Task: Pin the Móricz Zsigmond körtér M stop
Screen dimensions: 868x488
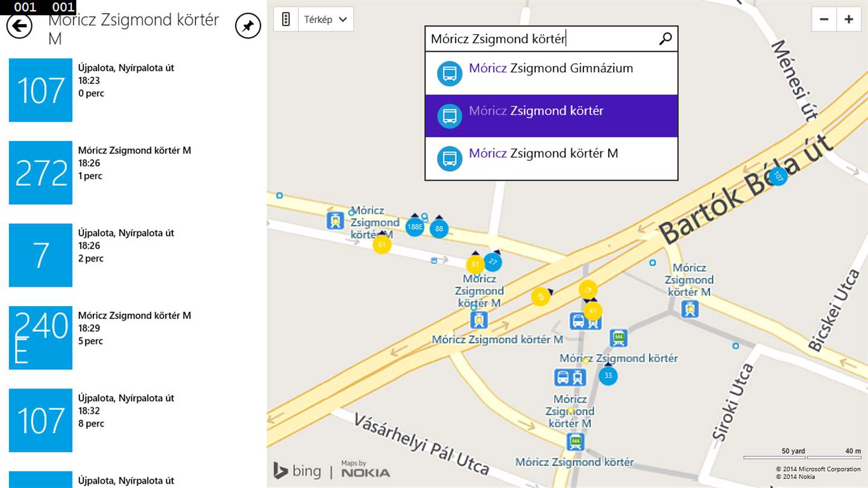Action: pos(248,26)
